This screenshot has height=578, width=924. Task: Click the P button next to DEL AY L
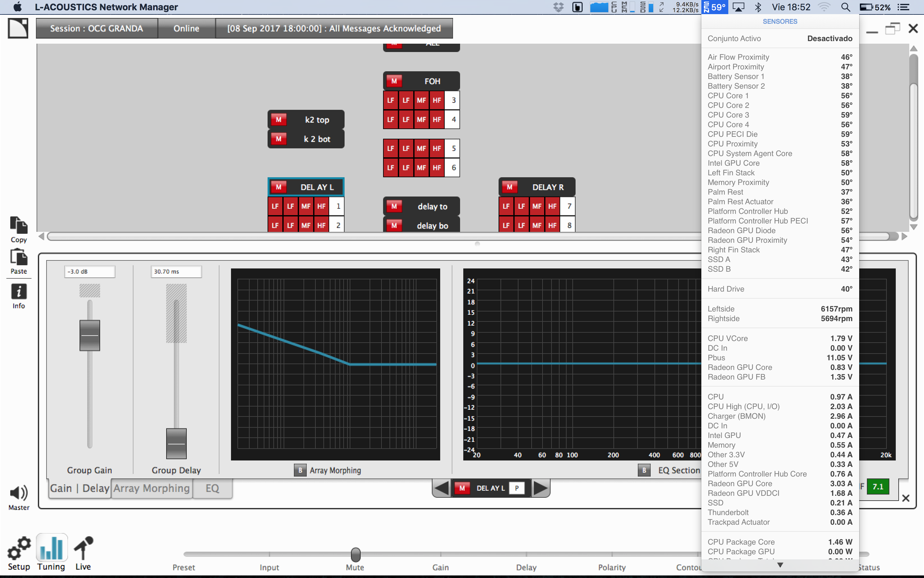517,488
